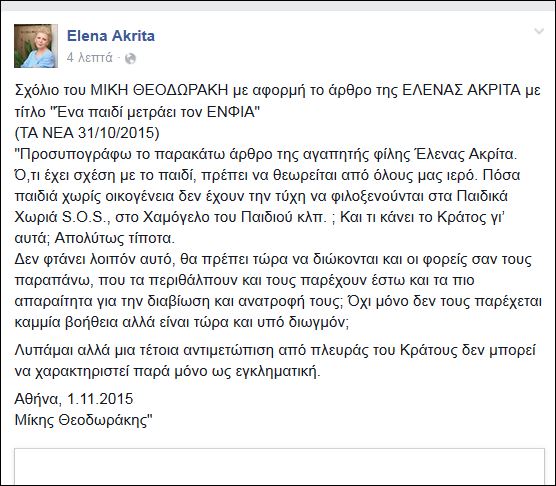Click the '(ΤΑ ΝΕΑ 31/10/2015)' line
This screenshot has height=486, width=556.
click(87, 133)
